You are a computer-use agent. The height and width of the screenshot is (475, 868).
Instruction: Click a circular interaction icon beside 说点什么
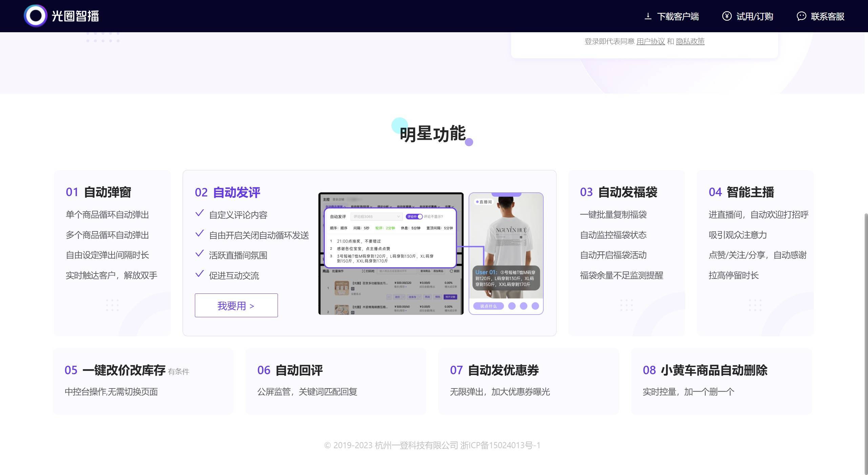pyautogui.click(x=512, y=306)
